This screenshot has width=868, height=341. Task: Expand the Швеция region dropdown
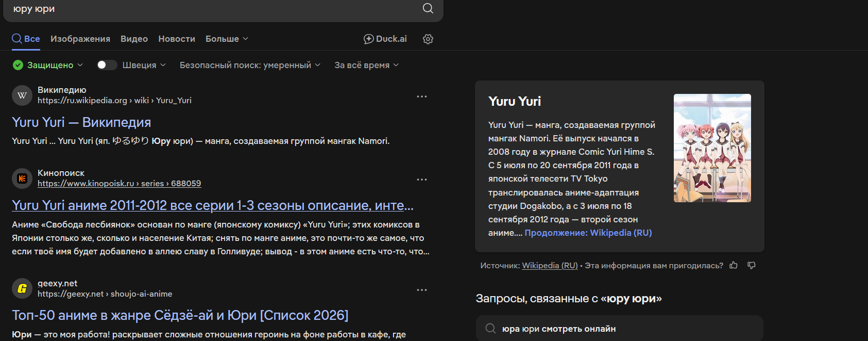point(144,65)
